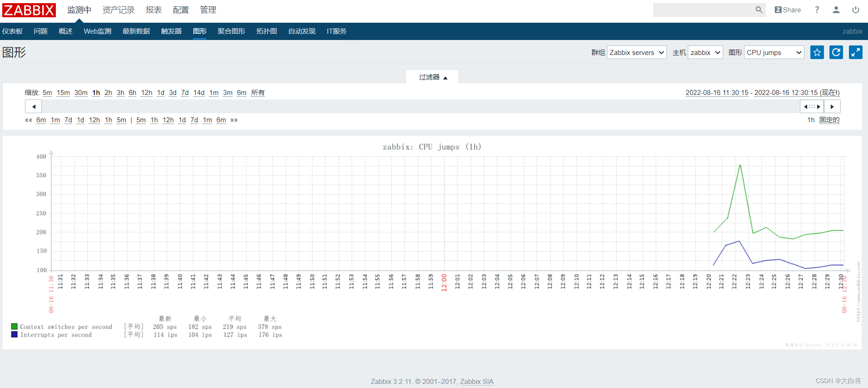Click the »» move forward link

coord(234,120)
